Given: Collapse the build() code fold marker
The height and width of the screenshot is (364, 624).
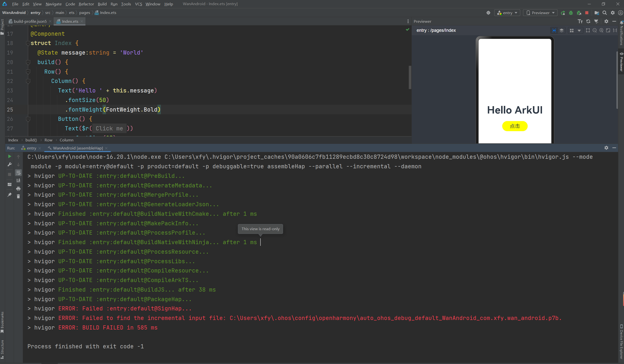Looking at the screenshot, I should click(28, 62).
